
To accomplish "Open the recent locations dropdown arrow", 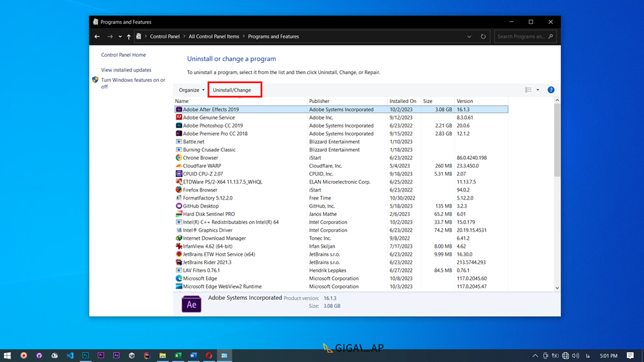I will click(x=120, y=36).
